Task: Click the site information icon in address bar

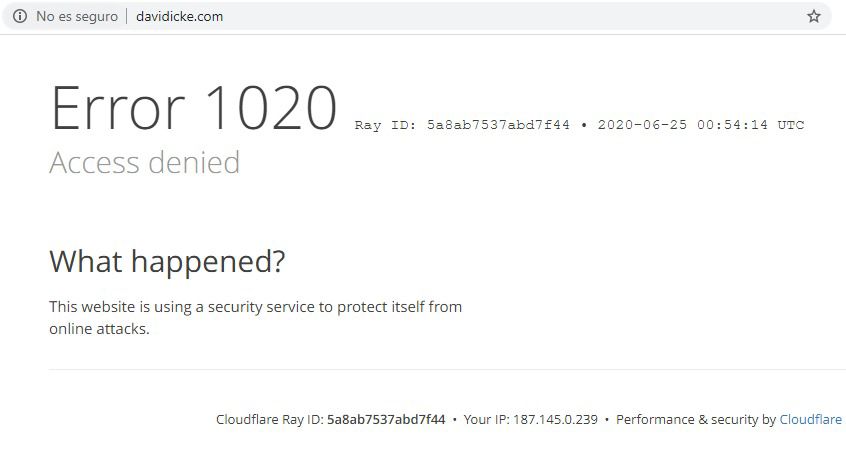Action: pos(19,16)
